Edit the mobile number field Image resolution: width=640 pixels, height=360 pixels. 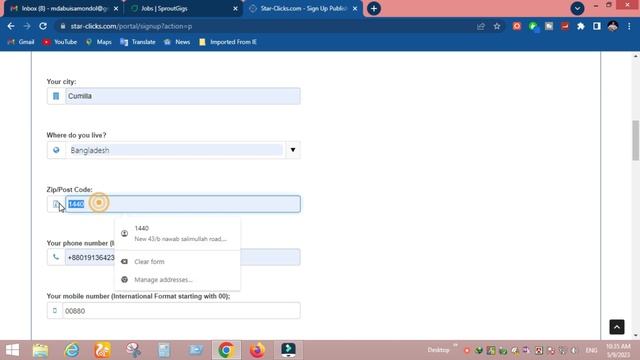click(x=181, y=311)
